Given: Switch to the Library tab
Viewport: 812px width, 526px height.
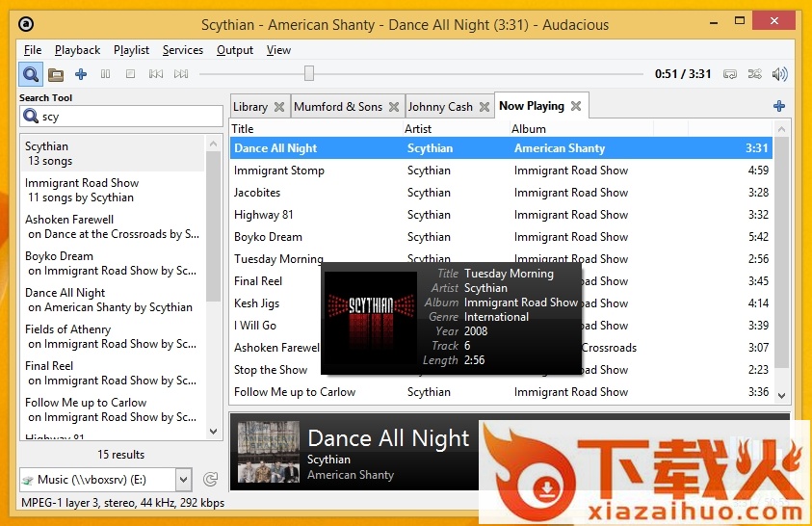Looking at the screenshot, I should click(x=250, y=107).
